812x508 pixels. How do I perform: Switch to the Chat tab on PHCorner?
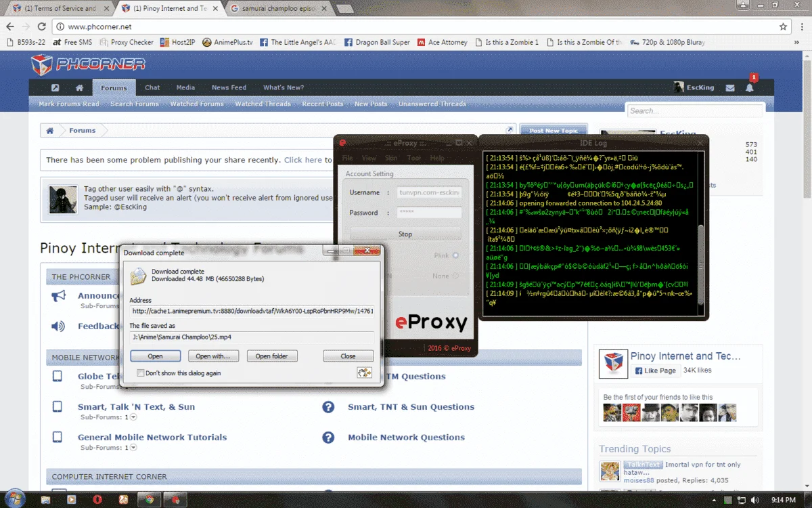[x=152, y=87]
